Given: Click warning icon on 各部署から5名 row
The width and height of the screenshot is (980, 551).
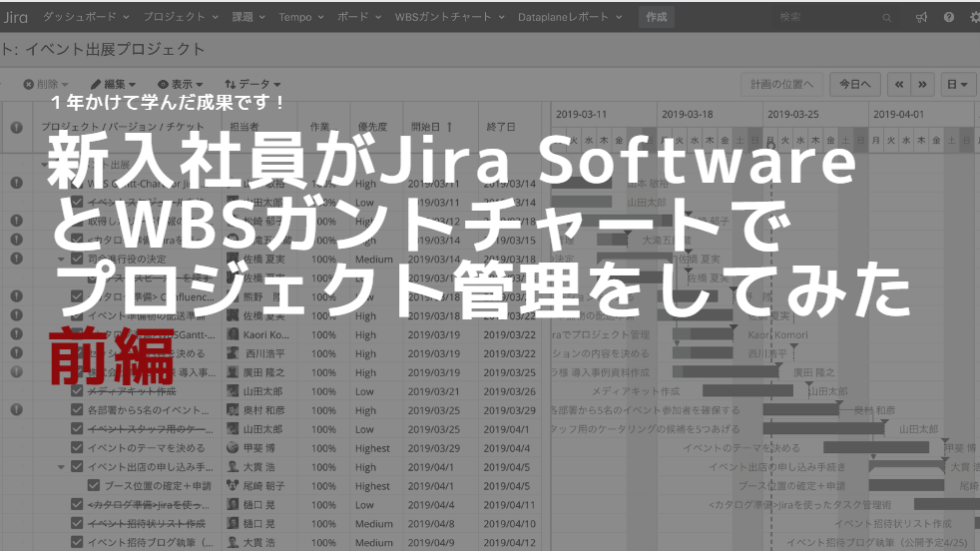Looking at the screenshot, I should click(x=16, y=409).
